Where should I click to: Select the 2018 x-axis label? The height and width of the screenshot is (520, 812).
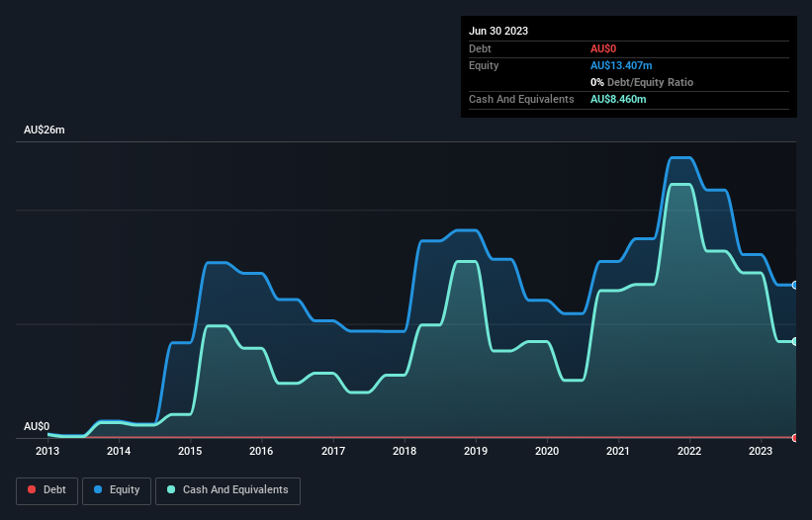tap(405, 451)
